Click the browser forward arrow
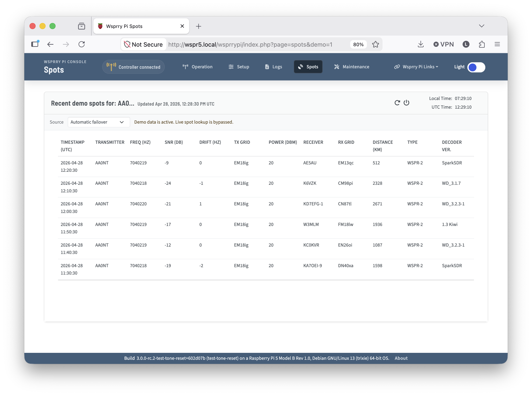 (x=66, y=44)
